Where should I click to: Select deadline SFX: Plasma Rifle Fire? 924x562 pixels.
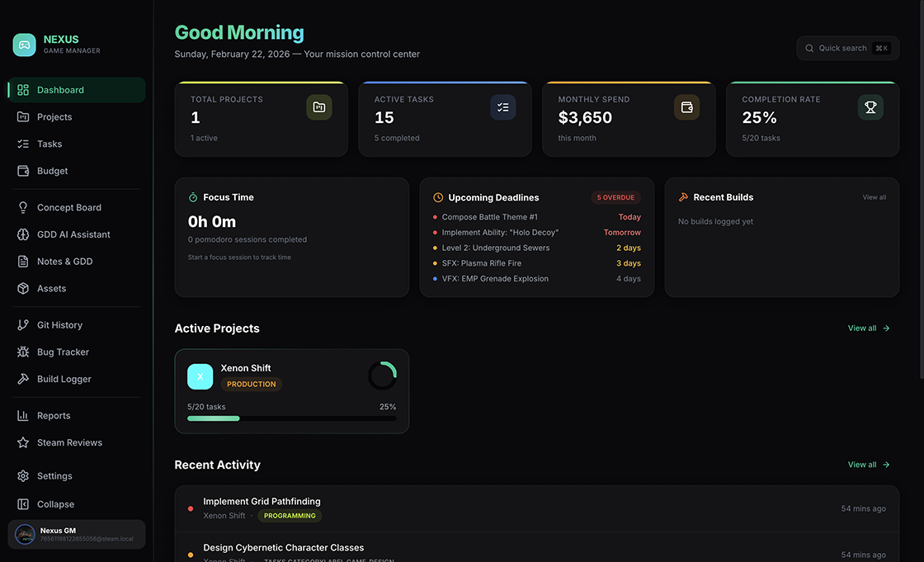point(537,263)
